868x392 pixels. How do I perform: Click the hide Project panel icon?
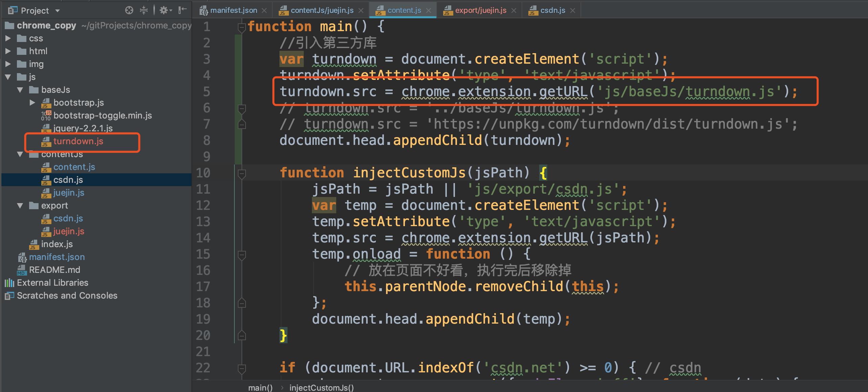coord(183,10)
